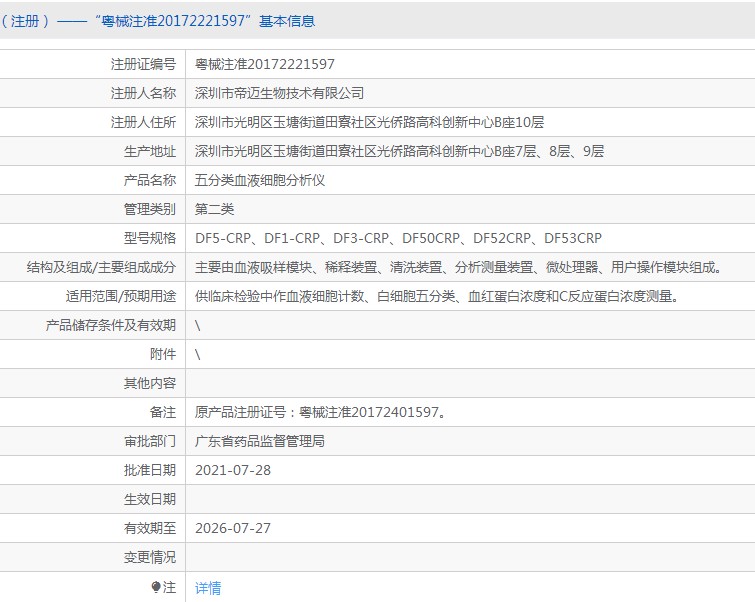Select the 第二类 management category value
The image size is (755, 602).
pyautogui.click(x=214, y=209)
